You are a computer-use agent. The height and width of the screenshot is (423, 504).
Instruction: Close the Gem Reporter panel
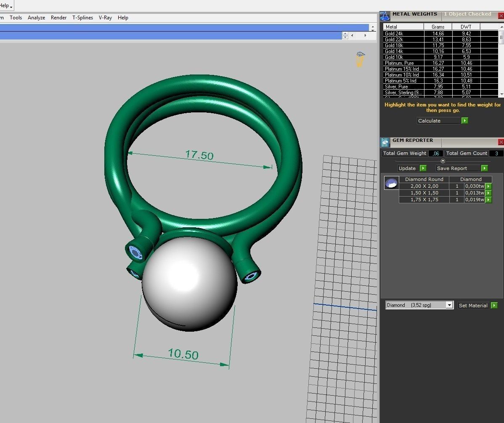(x=501, y=142)
